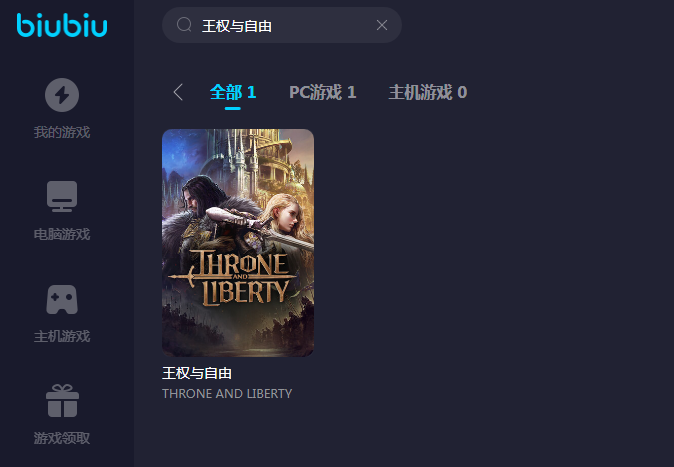The image size is (674, 467).
Task: Click the 游戏领取 gift box icon
Action: (62, 401)
